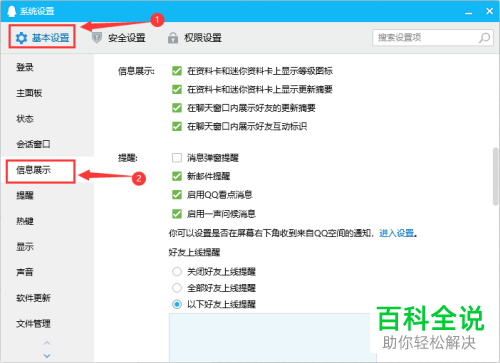Click the sidebar up chevron arrow
Screen dimensions: 500x363
tap(47, 343)
